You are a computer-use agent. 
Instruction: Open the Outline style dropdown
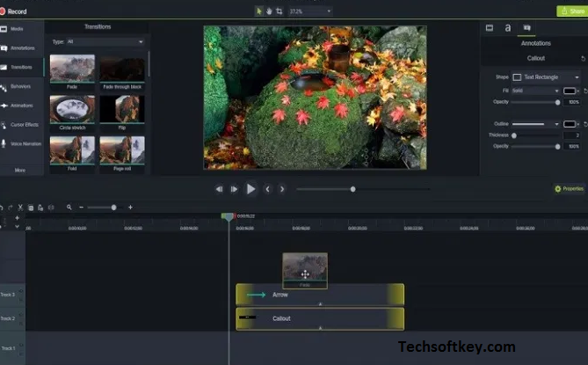point(535,124)
